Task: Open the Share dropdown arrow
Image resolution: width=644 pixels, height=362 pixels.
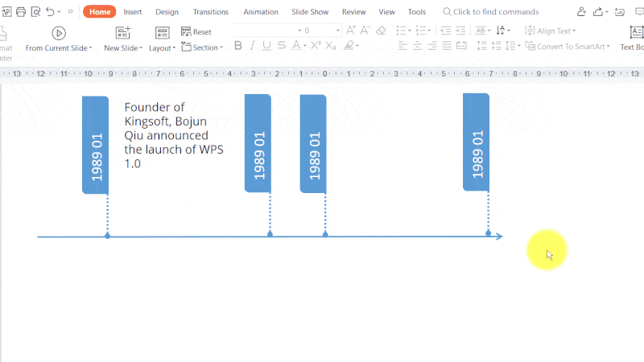Action: coord(607,12)
